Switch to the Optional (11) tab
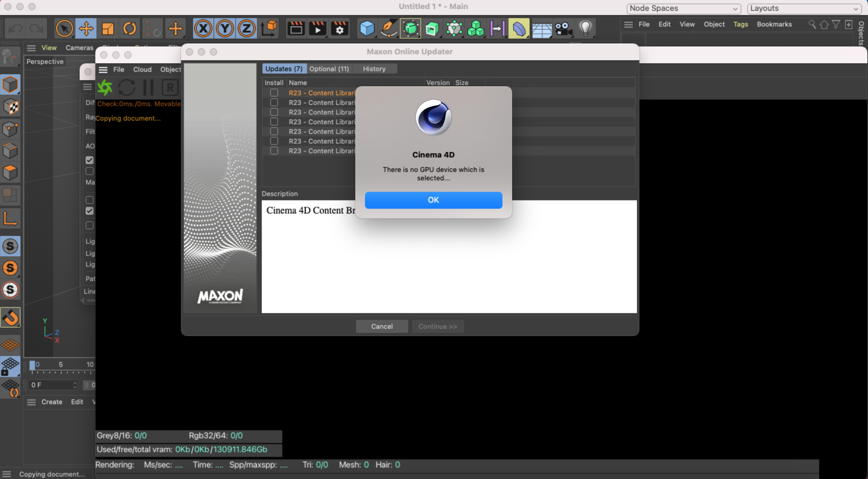This screenshot has width=868, height=479. (x=329, y=69)
